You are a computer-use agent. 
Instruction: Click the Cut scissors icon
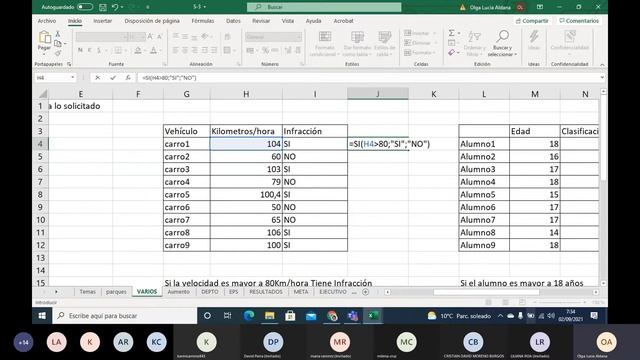(x=58, y=34)
